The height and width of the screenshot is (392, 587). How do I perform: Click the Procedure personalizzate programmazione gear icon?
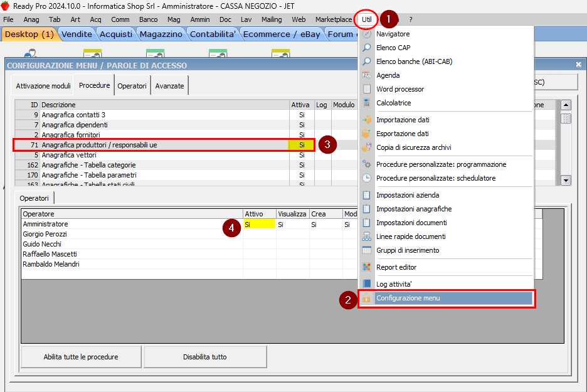pos(367,164)
